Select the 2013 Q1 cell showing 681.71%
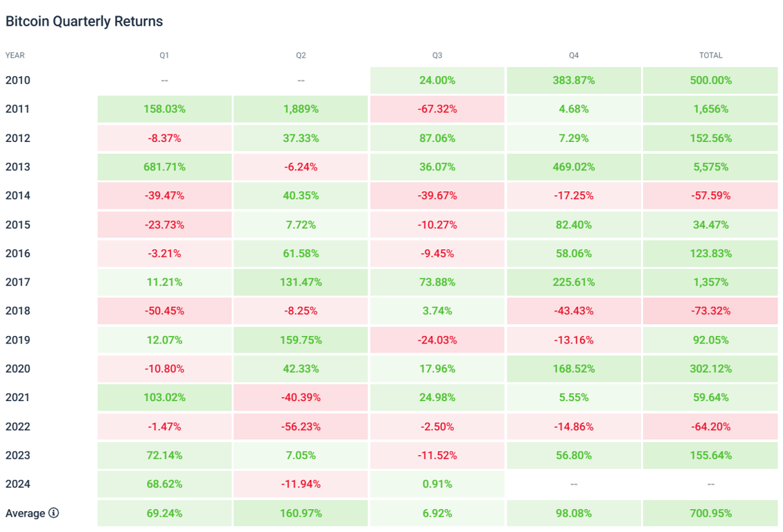 [164, 167]
